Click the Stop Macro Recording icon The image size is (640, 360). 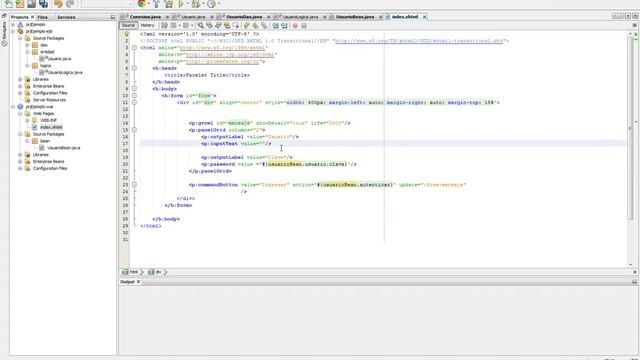point(304,26)
